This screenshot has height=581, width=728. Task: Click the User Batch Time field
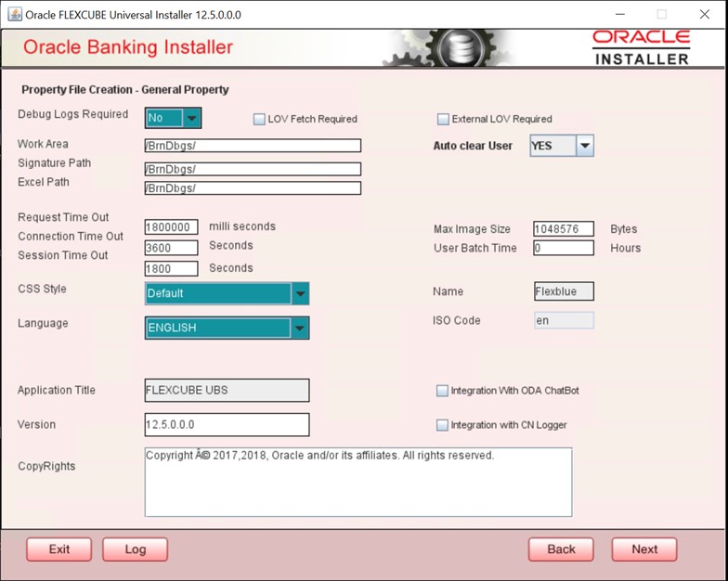tap(563, 248)
